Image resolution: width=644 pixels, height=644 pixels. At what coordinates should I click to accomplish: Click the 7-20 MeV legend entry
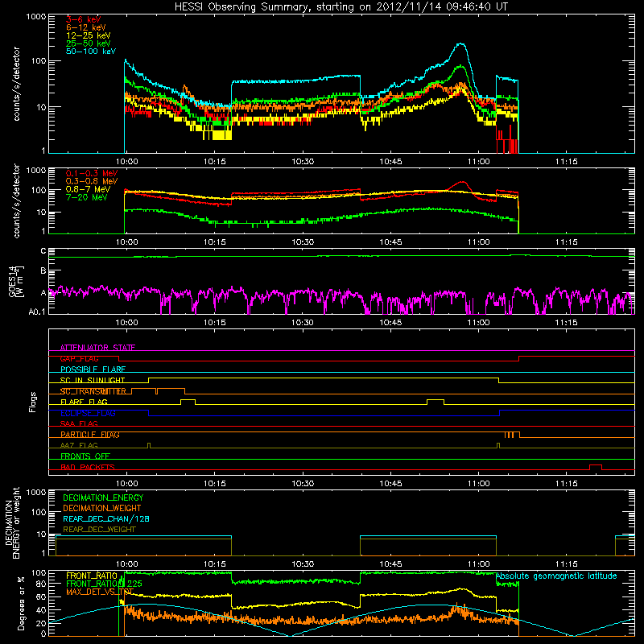pos(86,197)
